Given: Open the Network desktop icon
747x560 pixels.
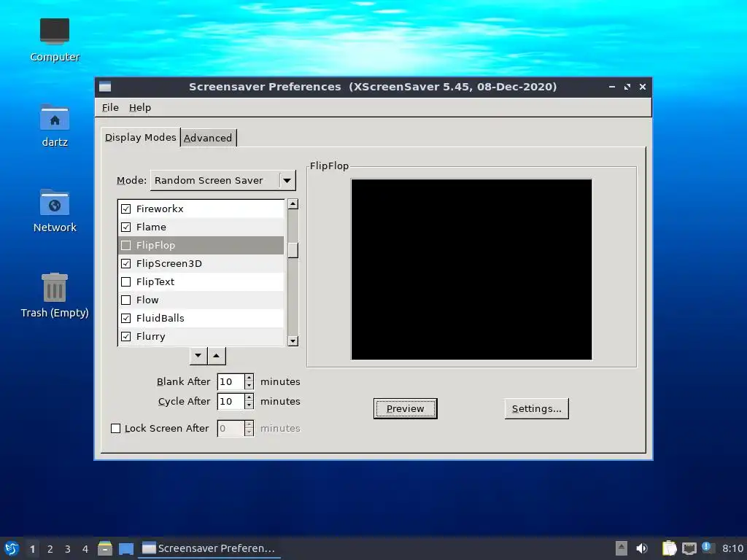Looking at the screenshot, I should pyautogui.click(x=54, y=211).
